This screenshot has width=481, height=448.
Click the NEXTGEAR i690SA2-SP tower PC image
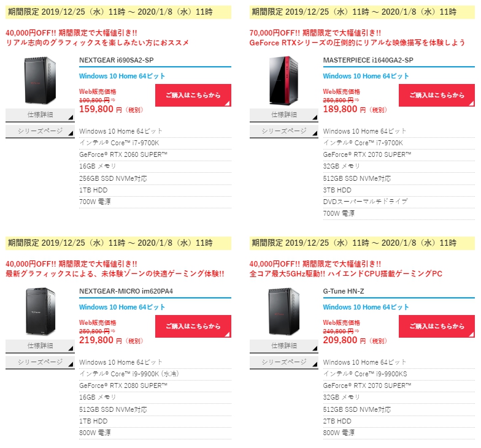point(40,80)
